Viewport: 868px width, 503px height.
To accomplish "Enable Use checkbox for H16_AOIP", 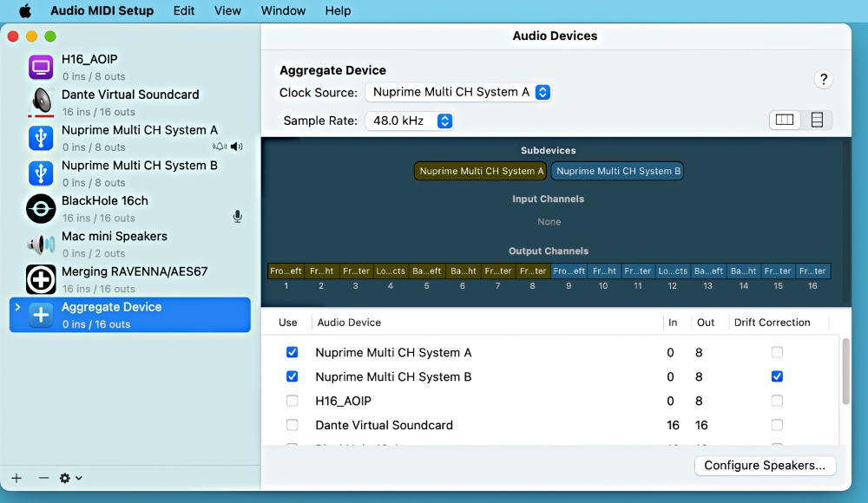I will [292, 402].
